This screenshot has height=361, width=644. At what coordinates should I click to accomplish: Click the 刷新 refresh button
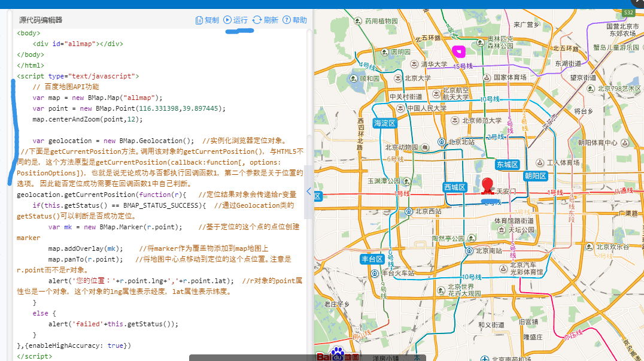coord(265,20)
